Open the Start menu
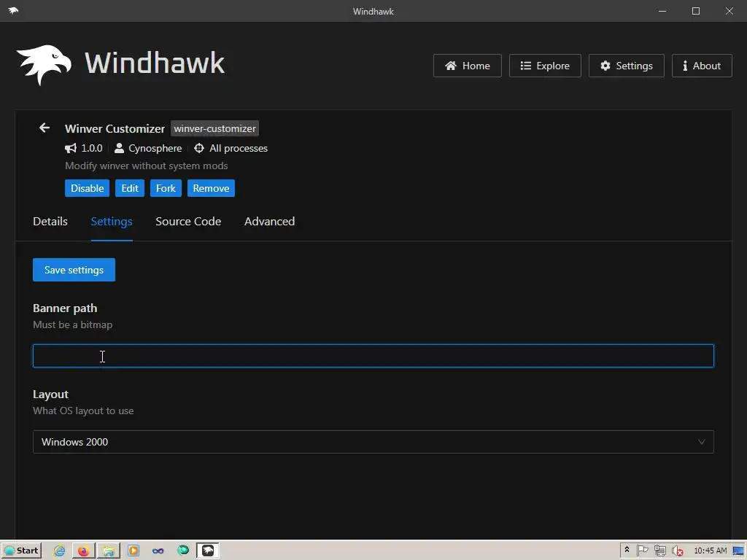The height and width of the screenshot is (560, 747). 21,551
